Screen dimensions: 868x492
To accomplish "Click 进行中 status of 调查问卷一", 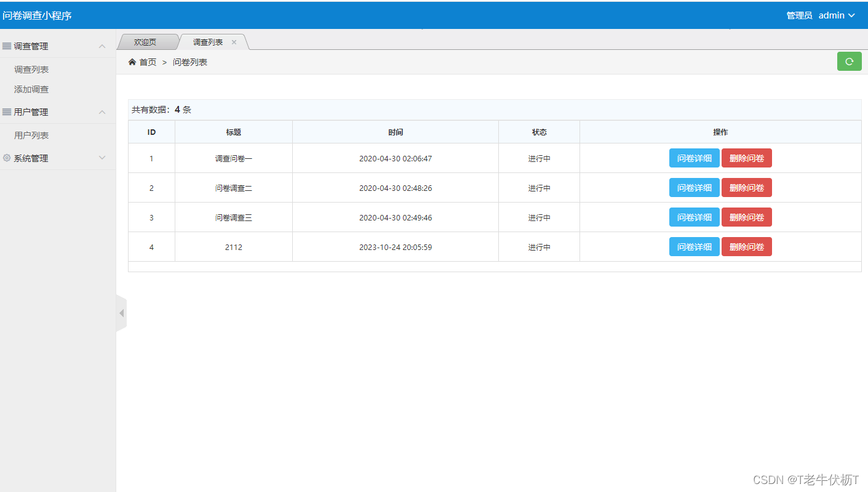I will pyautogui.click(x=539, y=159).
